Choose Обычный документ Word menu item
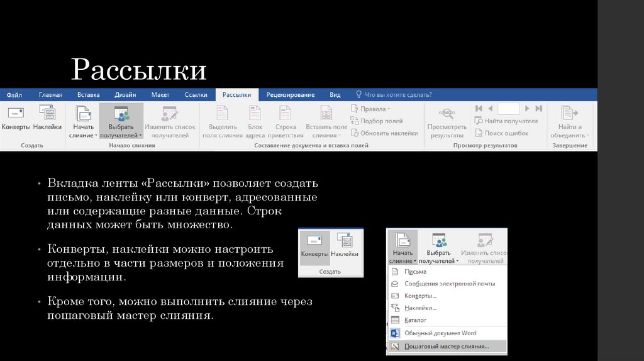644x361 pixels. coord(447,333)
